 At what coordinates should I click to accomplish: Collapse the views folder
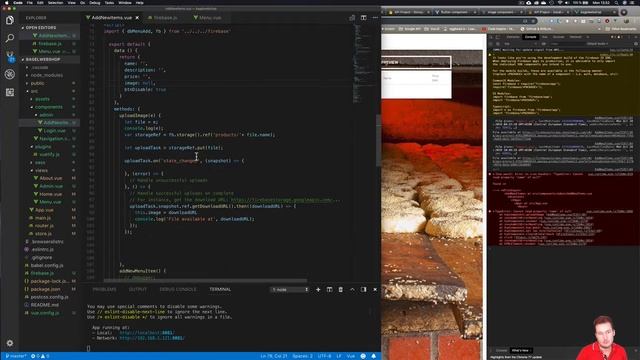(x=41, y=170)
